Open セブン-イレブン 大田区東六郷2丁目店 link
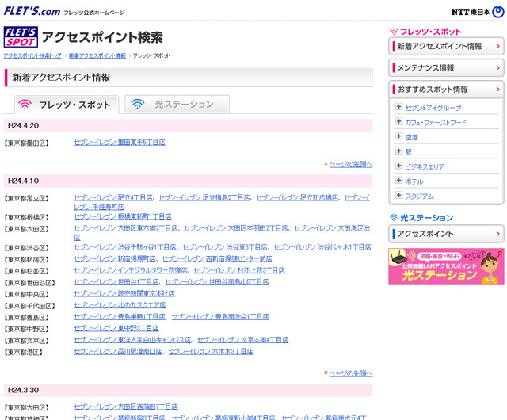 click(x=126, y=228)
